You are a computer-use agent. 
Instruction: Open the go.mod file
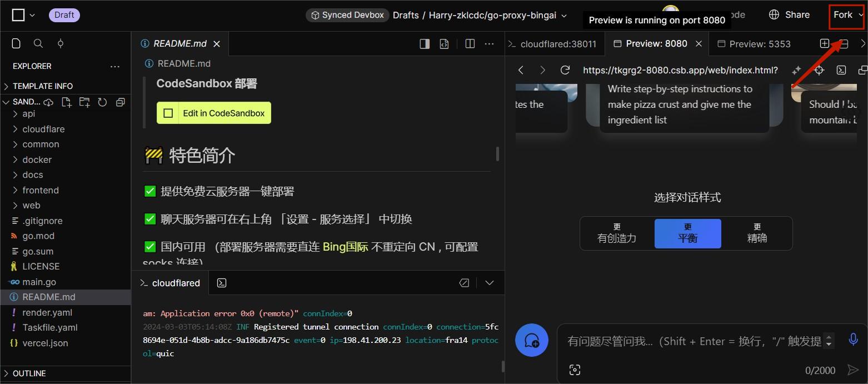coord(66,236)
